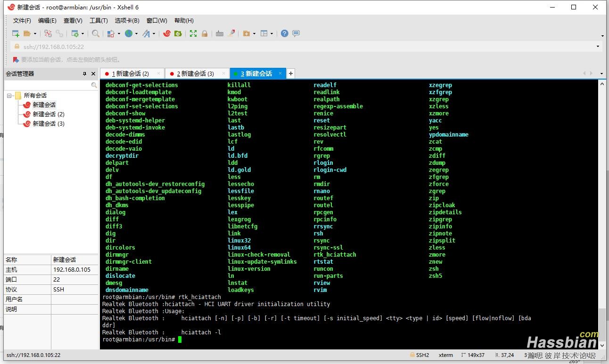
Task: Click the ssh://192.168.0.105:22 address field
Action: [306, 47]
